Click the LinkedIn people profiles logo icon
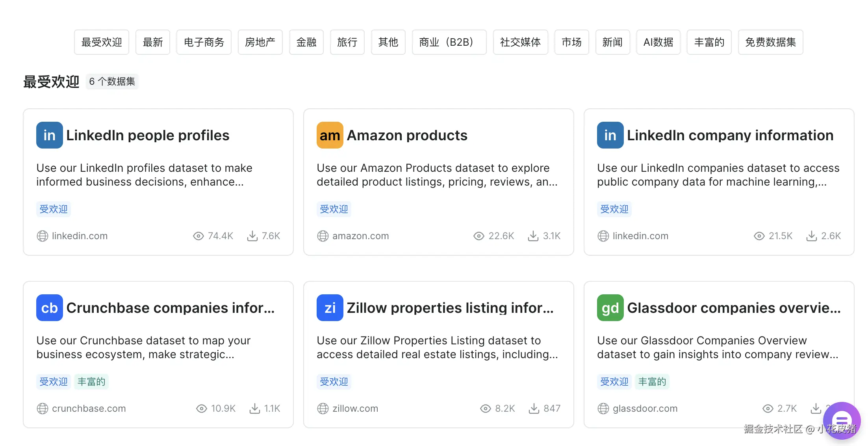This screenshot has height=446, width=868. 49,135
